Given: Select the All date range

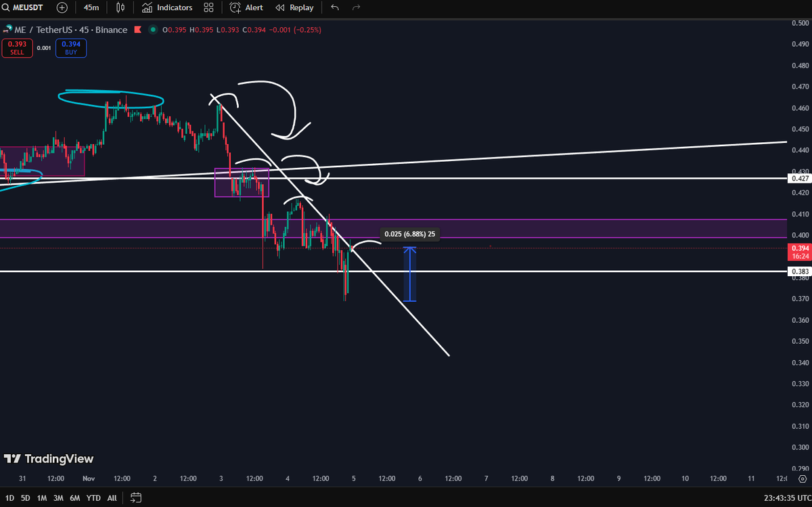Looking at the screenshot, I should coord(112,498).
